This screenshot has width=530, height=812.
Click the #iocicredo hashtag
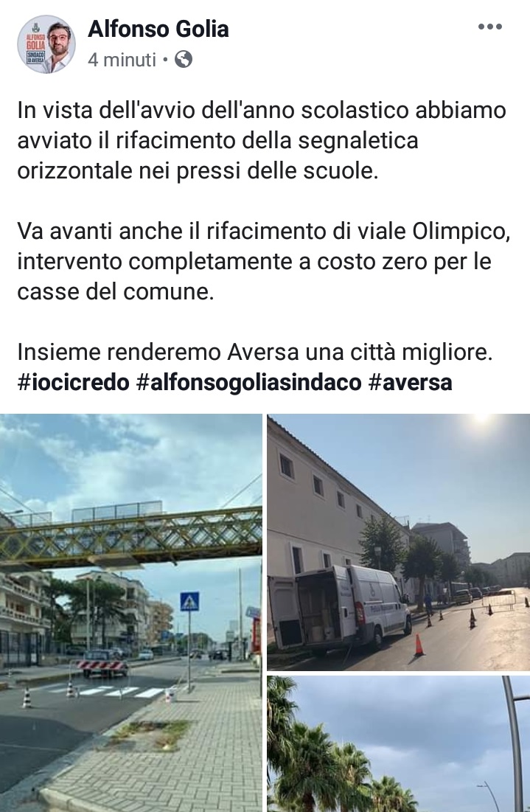(x=73, y=383)
